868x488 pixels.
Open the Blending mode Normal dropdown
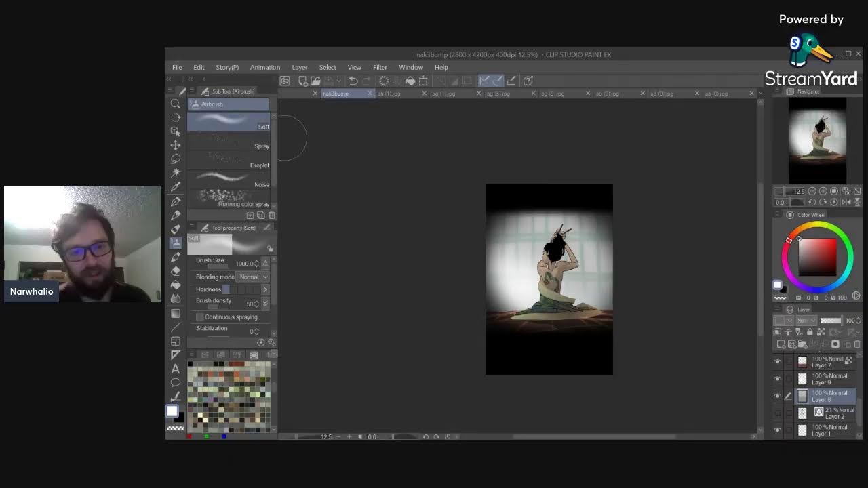(x=253, y=277)
